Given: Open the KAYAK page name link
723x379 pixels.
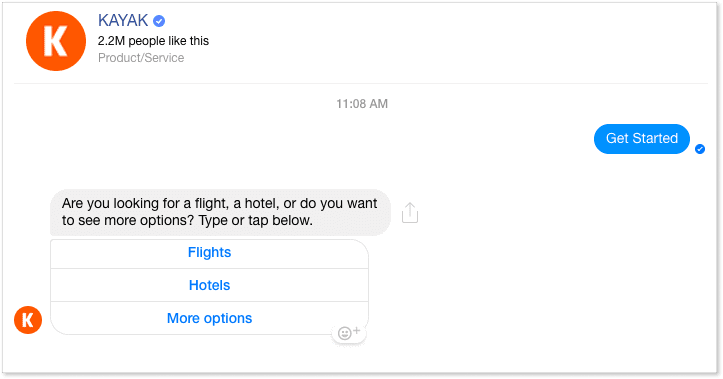Looking at the screenshot, I should point(123,20).
